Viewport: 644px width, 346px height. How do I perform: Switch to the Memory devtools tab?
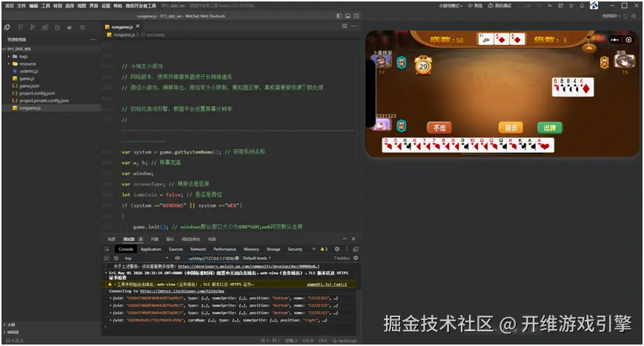251,249
